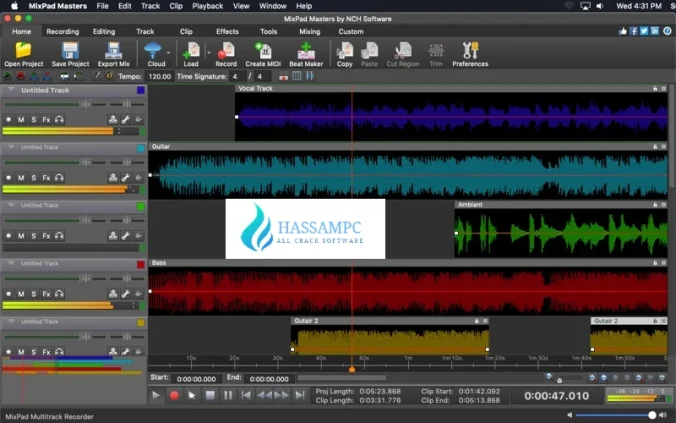Click the lock icon on the Ambiant clip
Image resolution: width=676 pixels, height=423 pixels.
[655, 205]
